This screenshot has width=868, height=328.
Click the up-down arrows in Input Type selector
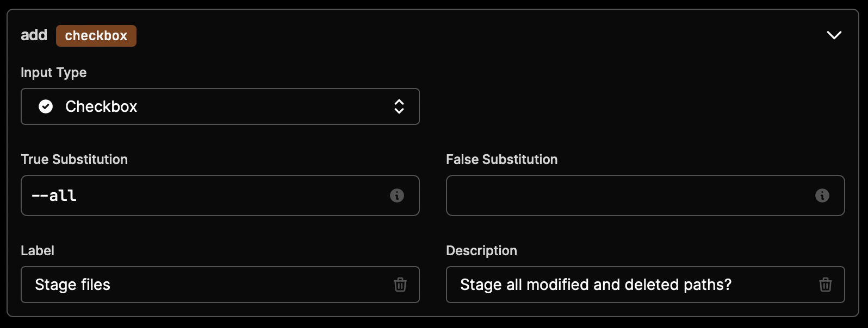pos(399,106)
